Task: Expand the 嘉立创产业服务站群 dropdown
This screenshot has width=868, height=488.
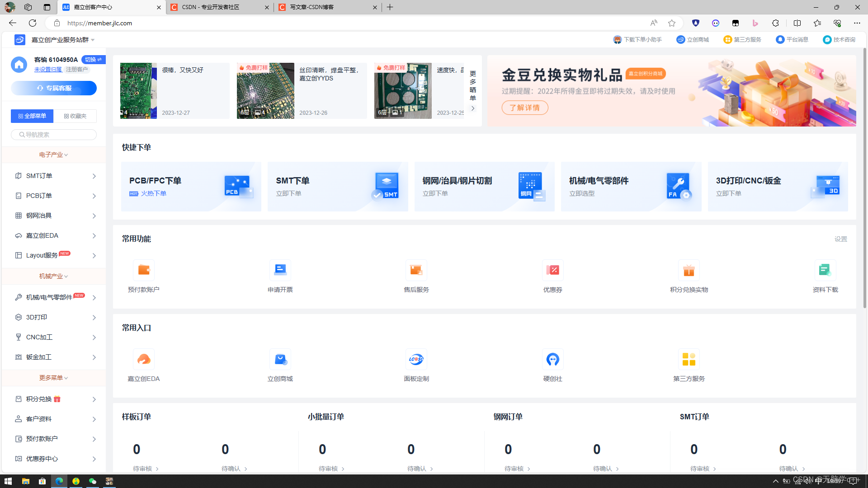Action: (x=63, y=40)
